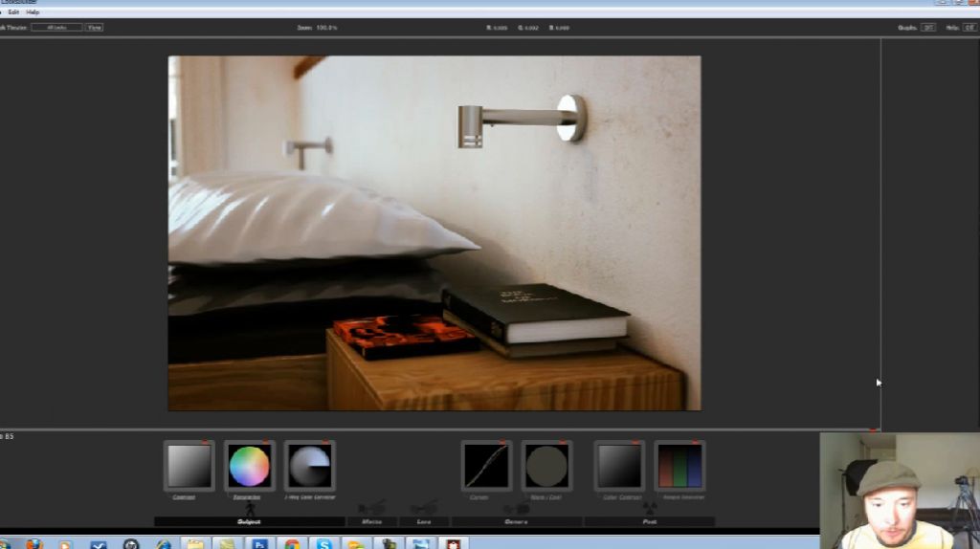The width and height of the screenshot is (980, 549).
Task: Toggle the Help Off button
Action: [969, 28]
